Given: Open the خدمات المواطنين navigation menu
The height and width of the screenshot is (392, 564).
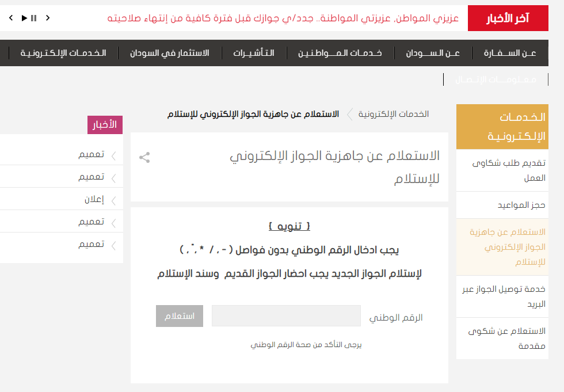Looking at the screenshot, I should pyautogui.click(x=340, y=53).
